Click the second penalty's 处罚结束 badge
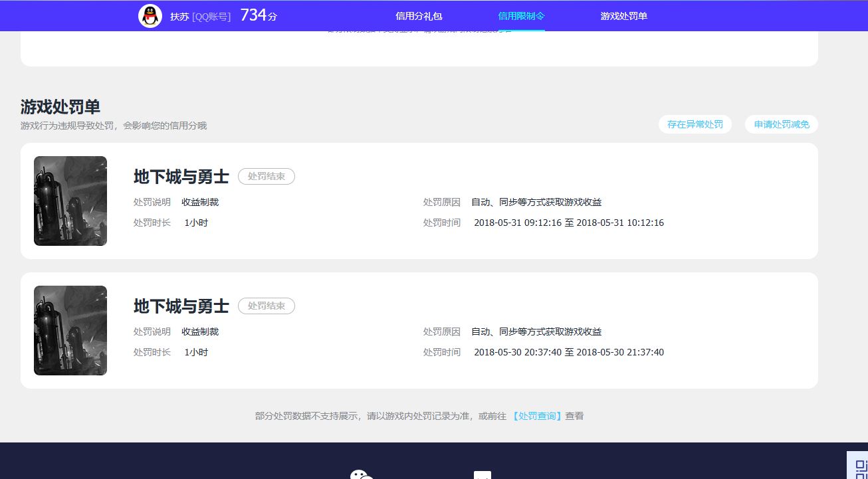 266,306
